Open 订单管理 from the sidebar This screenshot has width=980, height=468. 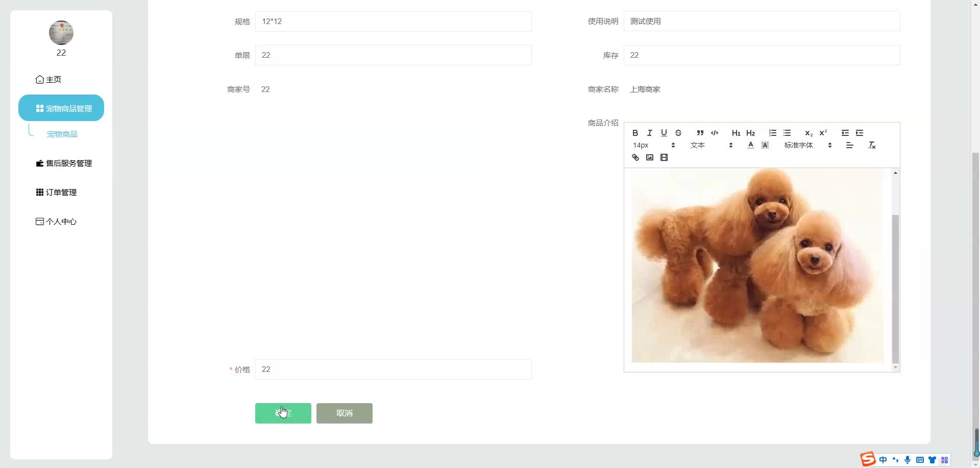tap(61, 192)
